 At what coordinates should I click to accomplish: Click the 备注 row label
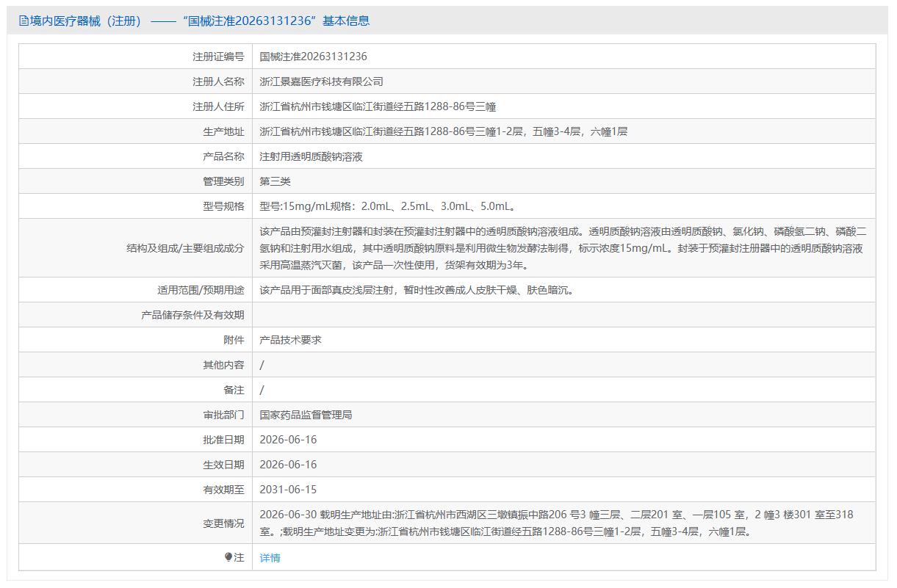(x=234, y=390)
